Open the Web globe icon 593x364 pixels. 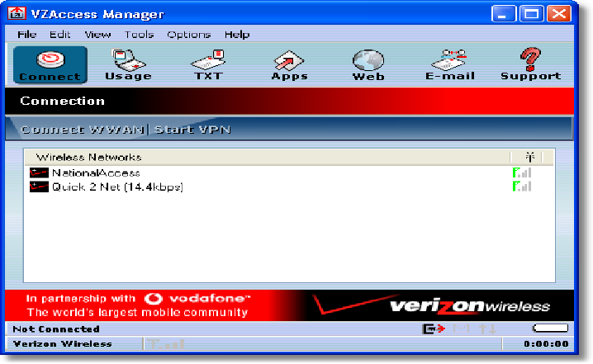[368, 65]
